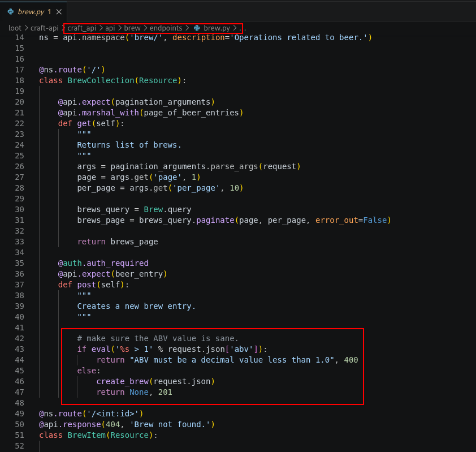The width and height of the screenshot is (476, 452).
Task: Click line number 14 in the gutter
Action: point(19,37)
